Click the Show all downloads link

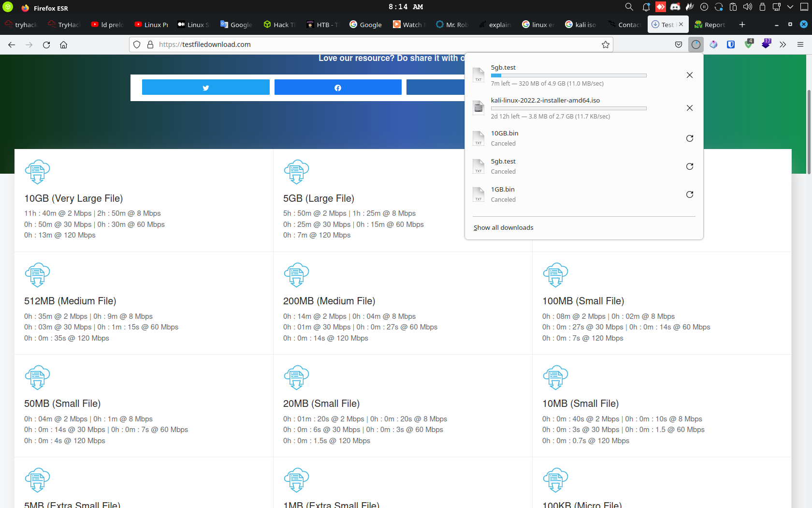pyautogui.click(x=503, y=228)
